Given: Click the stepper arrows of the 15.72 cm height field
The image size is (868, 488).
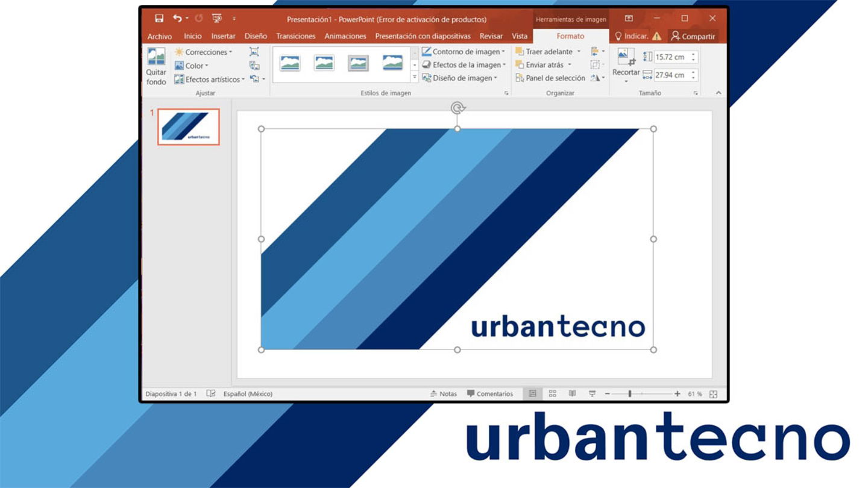Looking at the screenshot, I should pyautogui.click(x=694, y=57).
